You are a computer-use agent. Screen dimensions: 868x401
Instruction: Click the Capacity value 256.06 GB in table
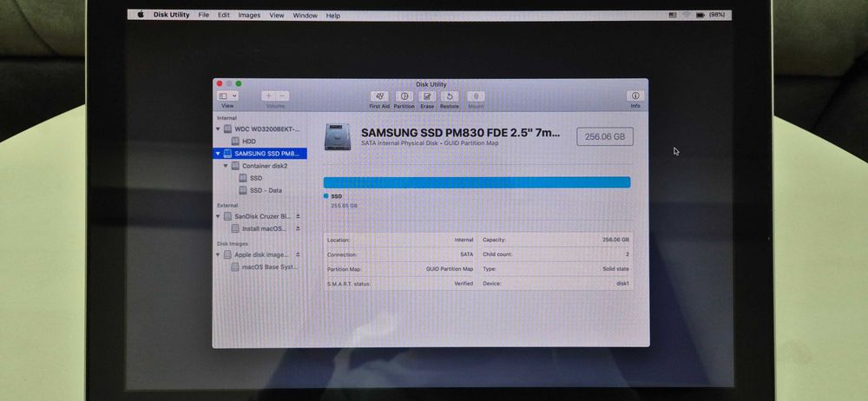pyautogui.click(x=615, y=240)
